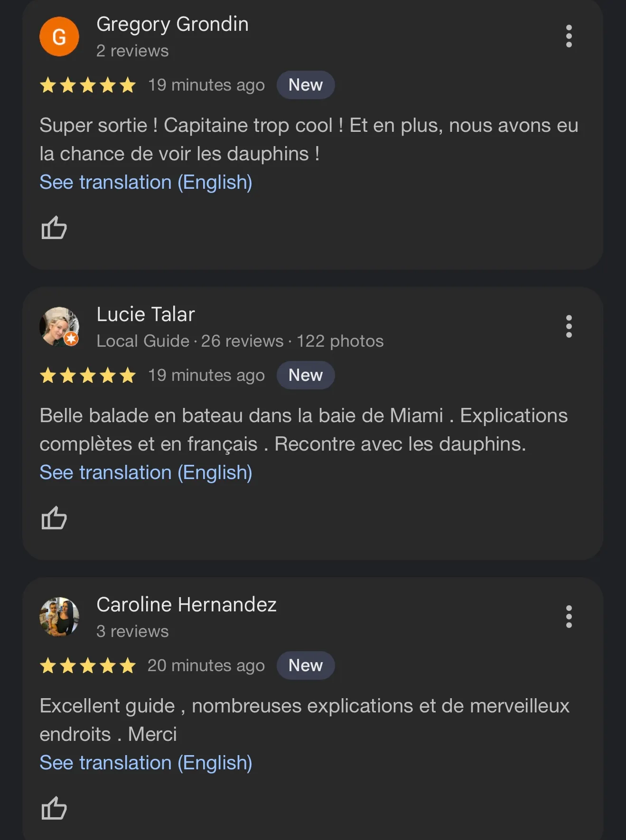Click the New badge on Gregory's review
626x840 pixels.
pyautogui.click(x=306, y=85)
